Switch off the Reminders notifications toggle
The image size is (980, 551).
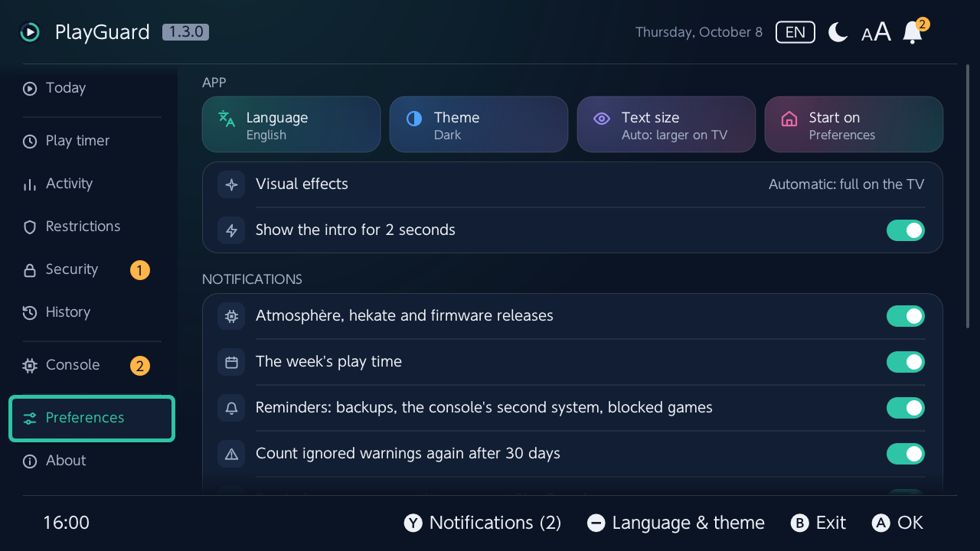coord(906,408)
